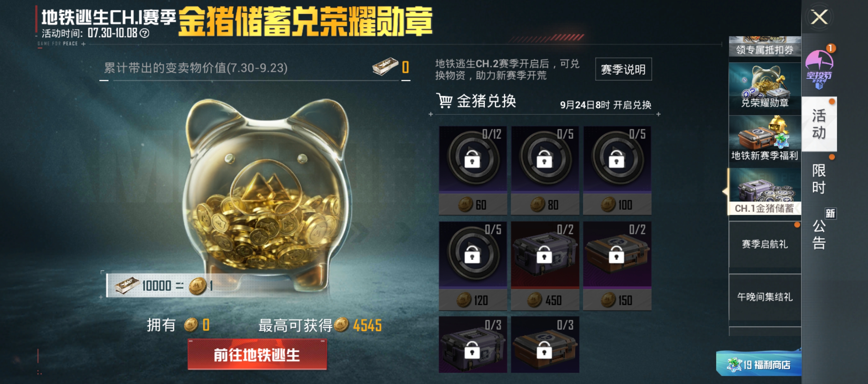This screenshot has height=384, width=868.
Task: Open the 午晚间集结礼 sidebar entry
Action: pyautogui.click(x=765, y=297)
